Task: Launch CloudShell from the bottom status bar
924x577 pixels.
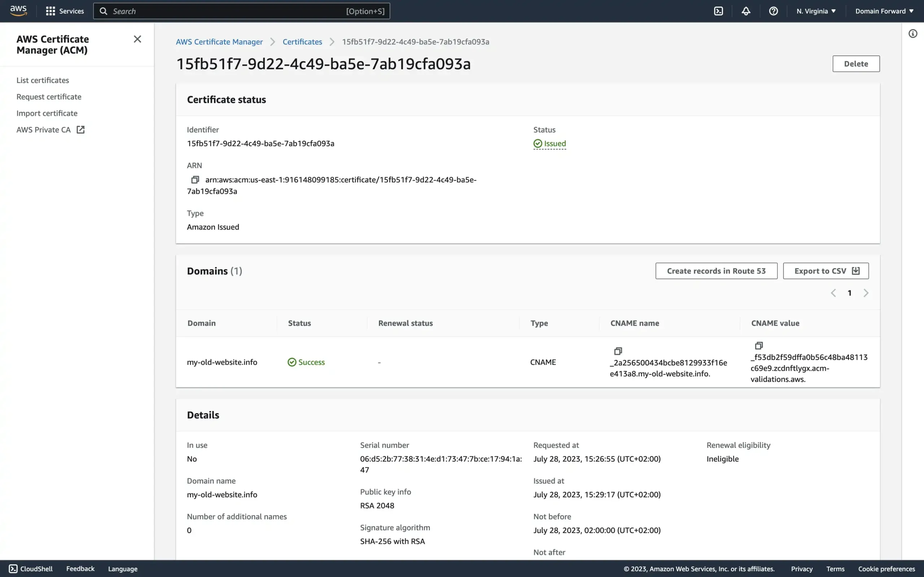Action: pos(31,569)
